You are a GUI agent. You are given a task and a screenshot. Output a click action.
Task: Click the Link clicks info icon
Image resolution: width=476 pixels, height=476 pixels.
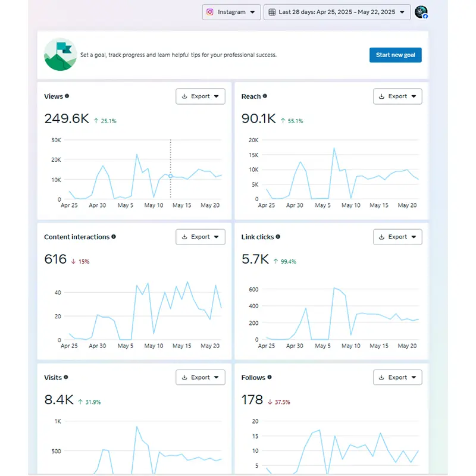tap(278, 236)
